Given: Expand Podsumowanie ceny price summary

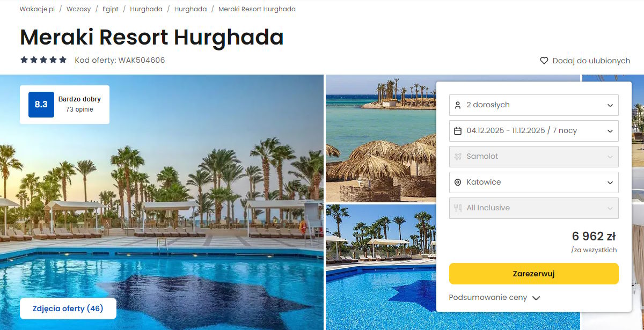Looking at the screenshot, I should pos(494,298).
